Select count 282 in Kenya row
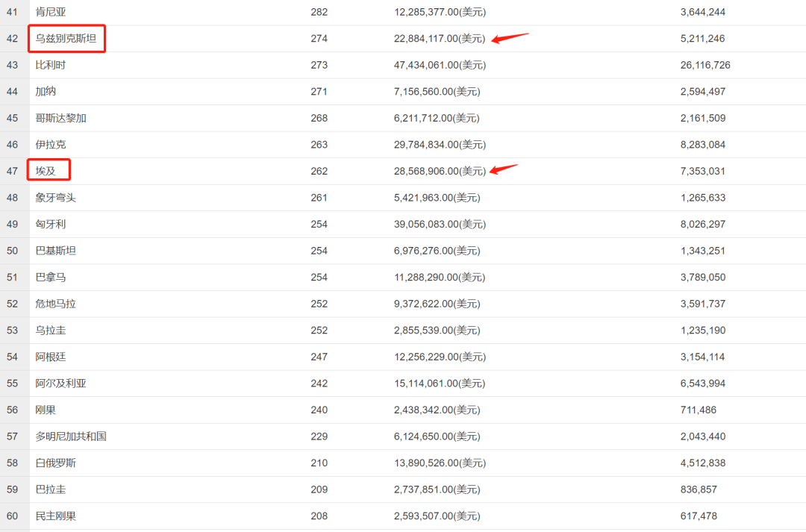 tap(319, 12)
